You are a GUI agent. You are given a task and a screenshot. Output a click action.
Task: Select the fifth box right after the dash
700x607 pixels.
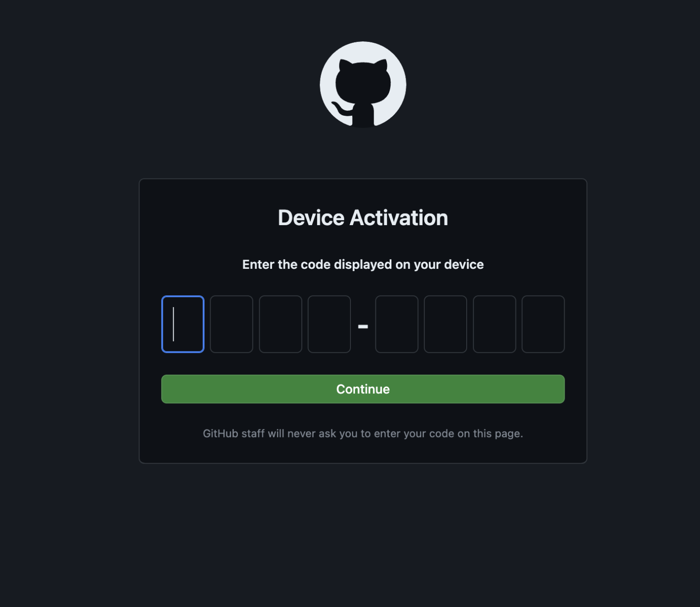tap(396, 324)
